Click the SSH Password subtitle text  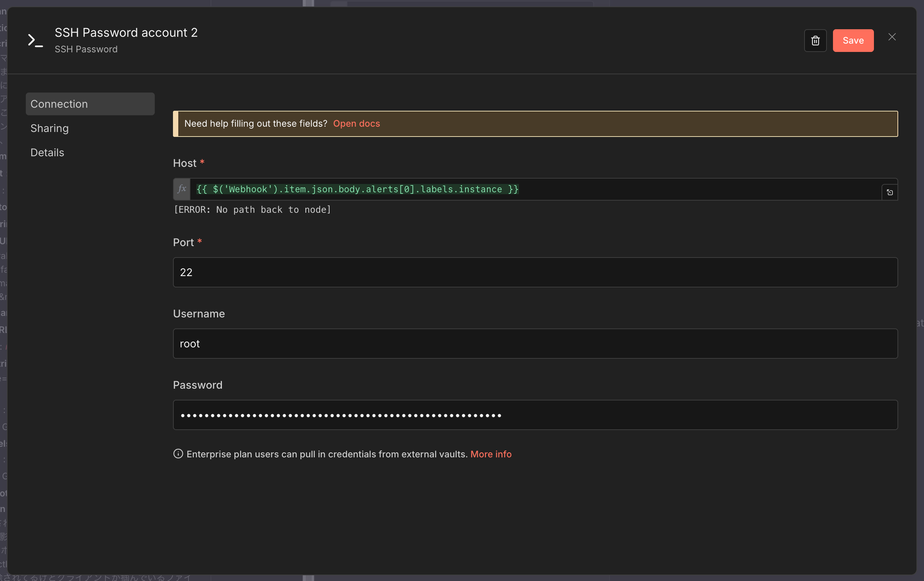point(86,49)
